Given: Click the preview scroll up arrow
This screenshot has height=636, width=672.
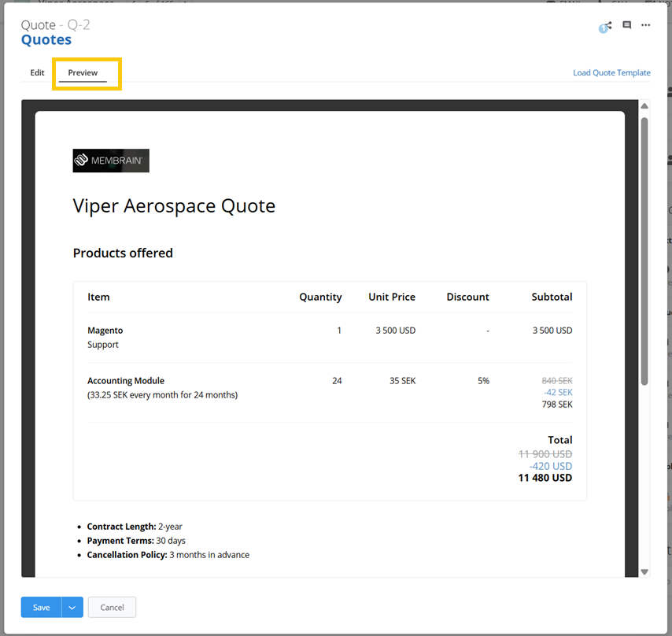Looking at the screenshot, I should [x=644, y=106].
